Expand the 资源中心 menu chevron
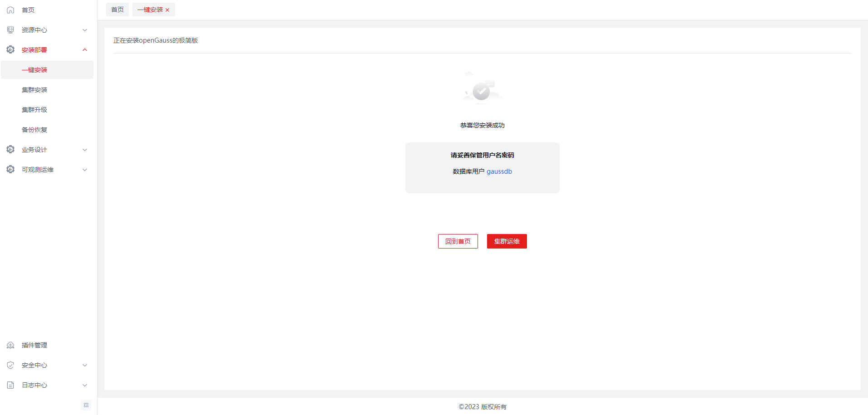This screenshot has height=415, width=868. pos(85,30)
